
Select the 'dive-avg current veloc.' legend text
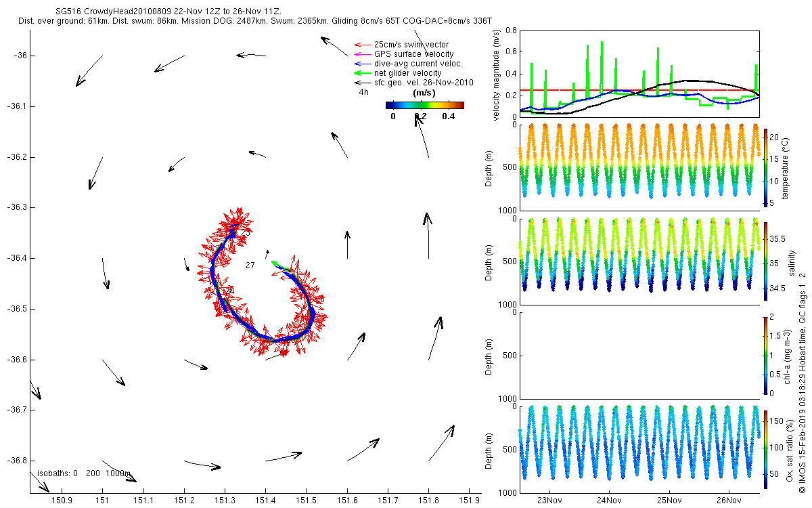(418, 64)
